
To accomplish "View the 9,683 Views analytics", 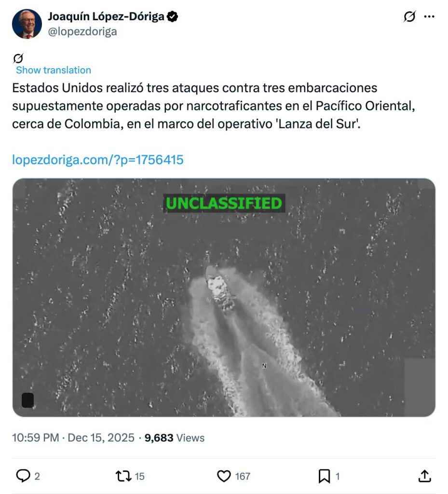I will [175, 438].
